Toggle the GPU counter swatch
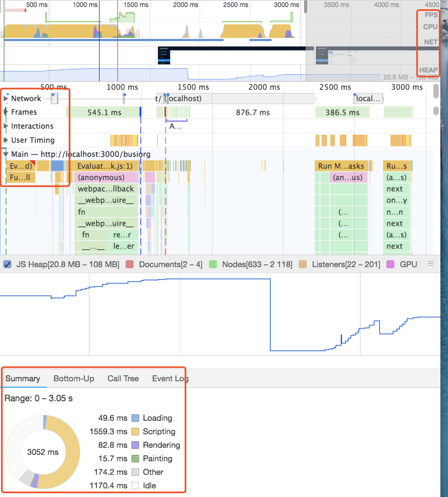Screen dimensions: 448x497 pyautogui.click(x=390, y=264)
